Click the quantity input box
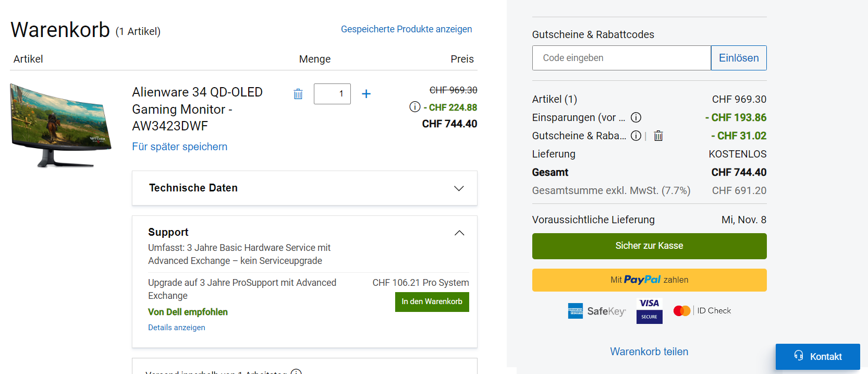This screenshot has width=868, height=374. (x=332, y=94)
